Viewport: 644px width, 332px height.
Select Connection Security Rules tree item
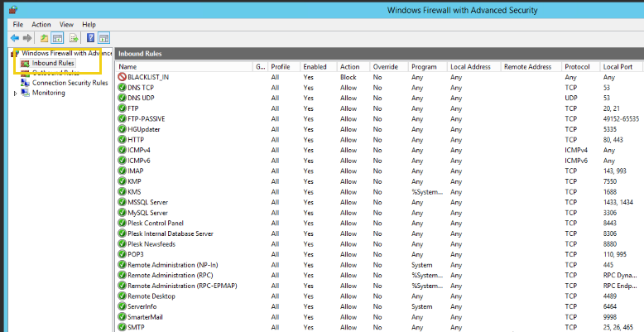click(70, 83)
